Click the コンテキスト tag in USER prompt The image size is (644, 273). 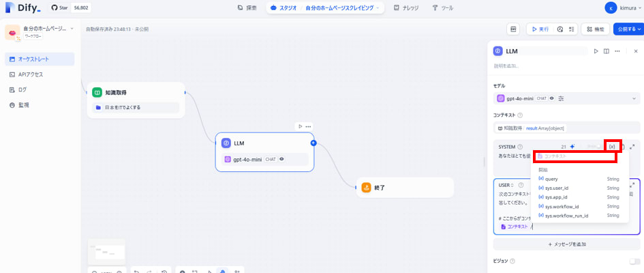pyautogui.click(x=515, y=227)
